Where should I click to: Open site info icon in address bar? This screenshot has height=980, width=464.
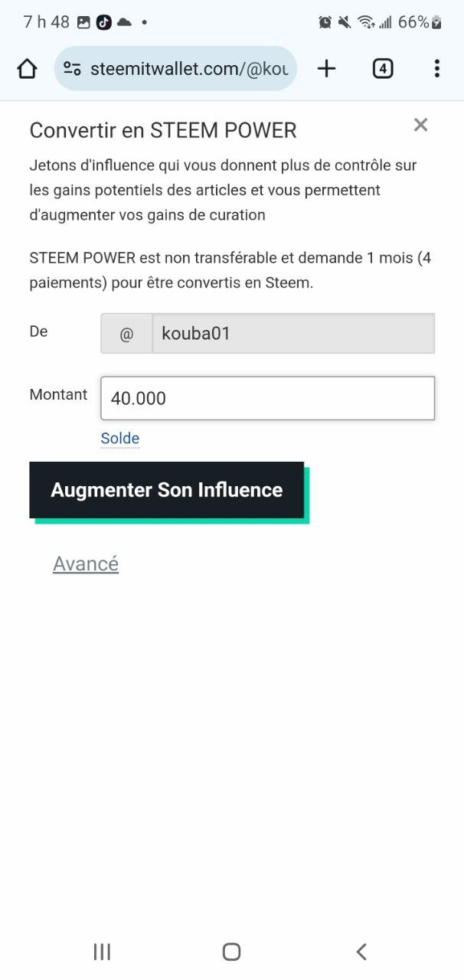pos(72,69)
